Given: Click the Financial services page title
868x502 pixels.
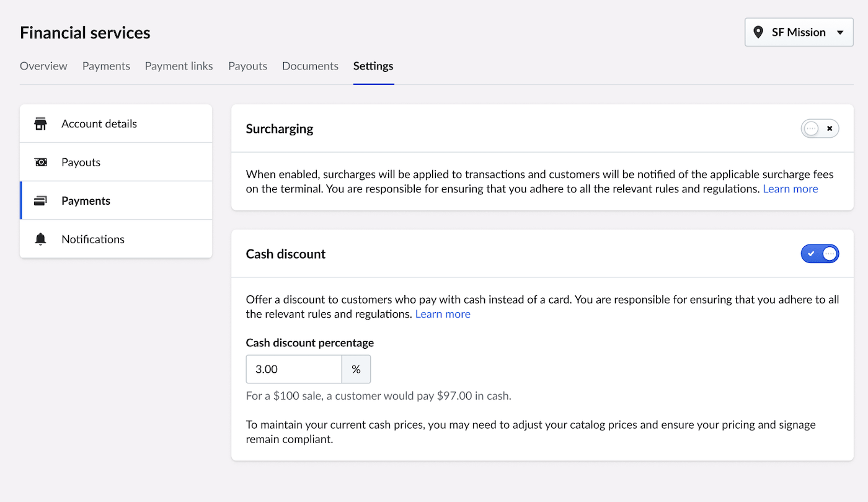Looking at the screenshot, I should (x=85, y=32).
